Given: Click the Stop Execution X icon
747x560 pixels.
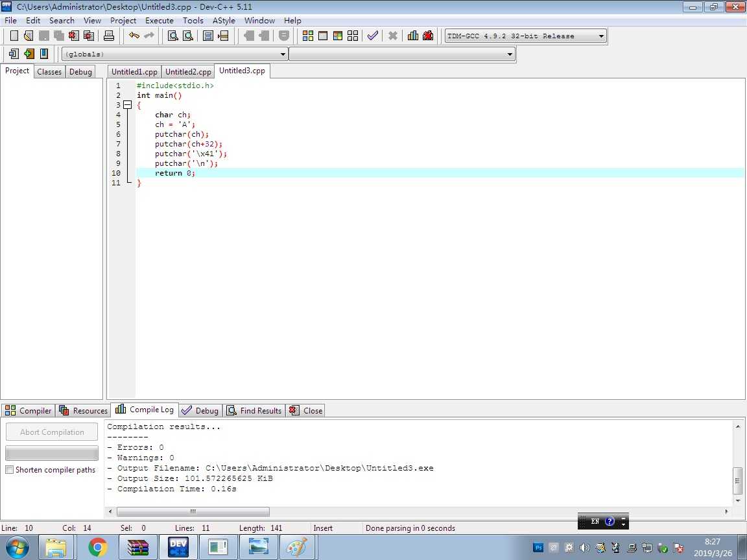Looking at the screenshot, I should (392, 36).
